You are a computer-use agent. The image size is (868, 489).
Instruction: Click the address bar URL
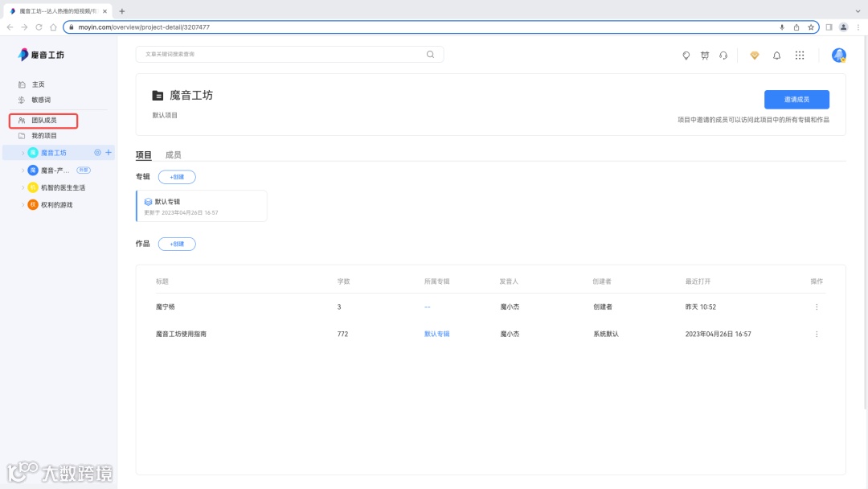coord(144,27)
